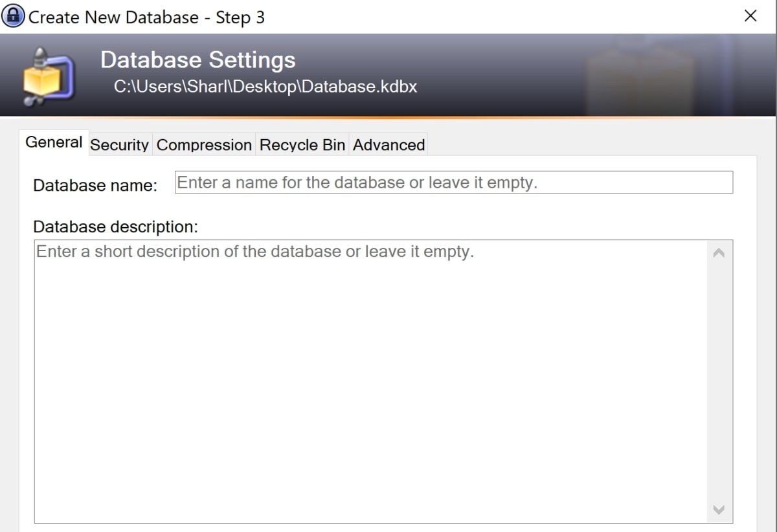This screenshot has width=777, height=532.
Task: Click the description scrollbar track
Action: coord(719,382)
